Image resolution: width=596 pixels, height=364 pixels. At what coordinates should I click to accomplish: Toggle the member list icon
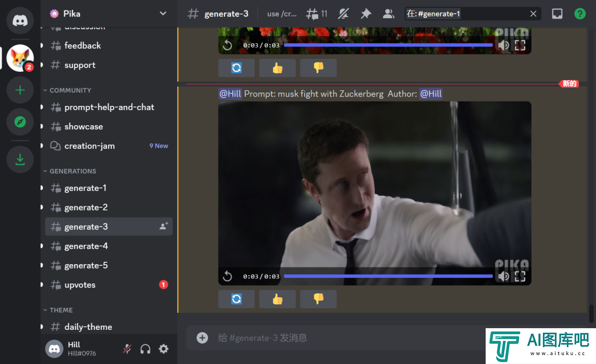click(389, 14)
